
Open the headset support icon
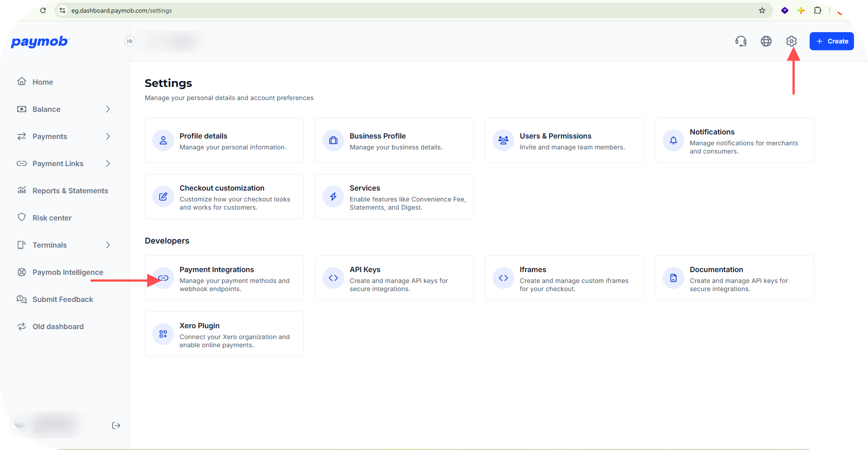741,41
